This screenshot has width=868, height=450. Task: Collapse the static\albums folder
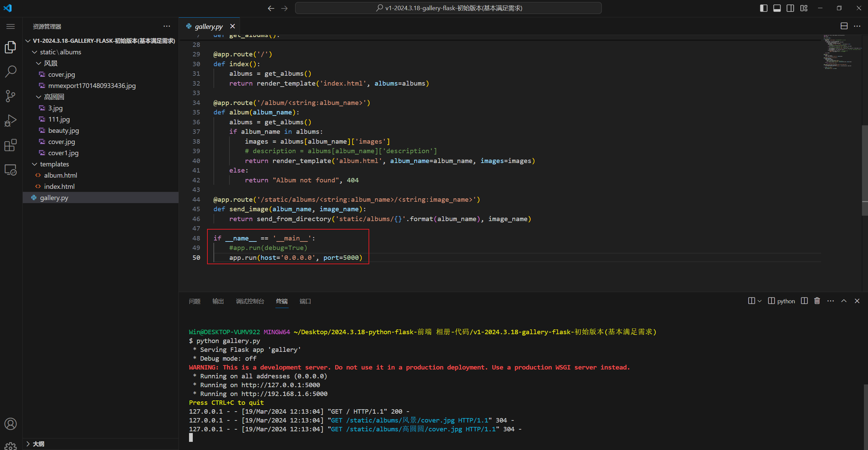click(101, 52)
